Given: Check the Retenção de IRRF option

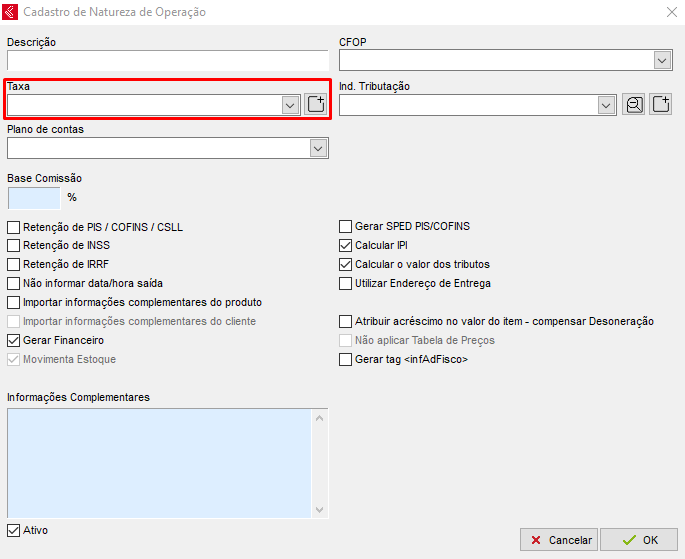Looking at the screenshot, I should point(14,264).
